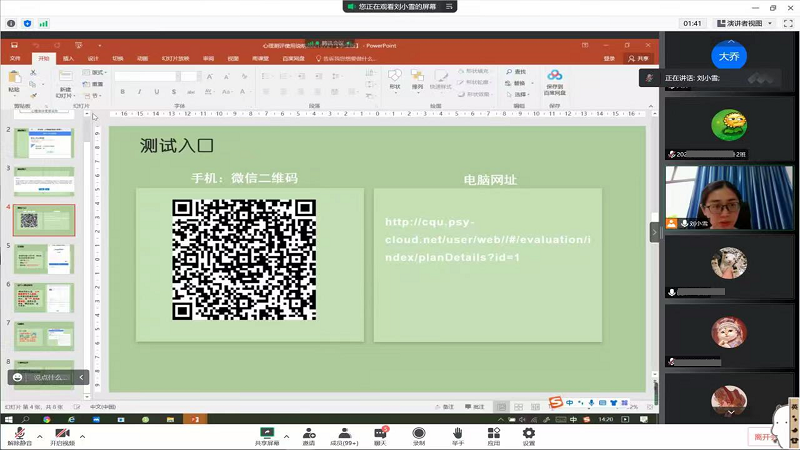The width and height of the screenshot is (800, 450).
Task: Enter full screen meeting mode icon
Action: 788,23
